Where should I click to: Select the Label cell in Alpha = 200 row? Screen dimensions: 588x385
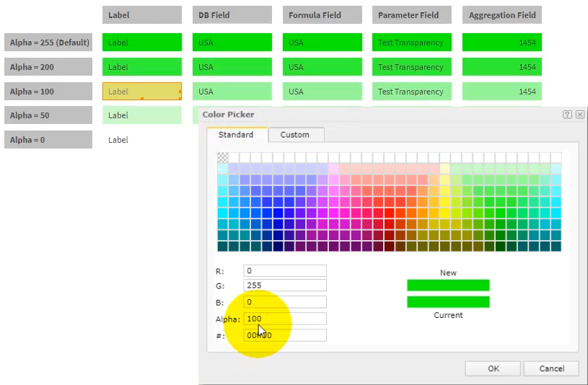pos(142,67)
